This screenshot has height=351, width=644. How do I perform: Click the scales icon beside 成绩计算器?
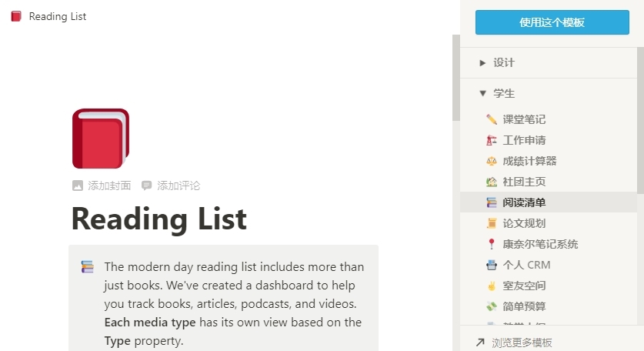(491, 161)
